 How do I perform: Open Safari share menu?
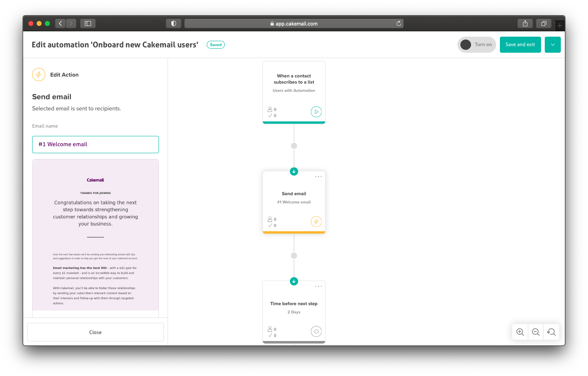[525, 23]
